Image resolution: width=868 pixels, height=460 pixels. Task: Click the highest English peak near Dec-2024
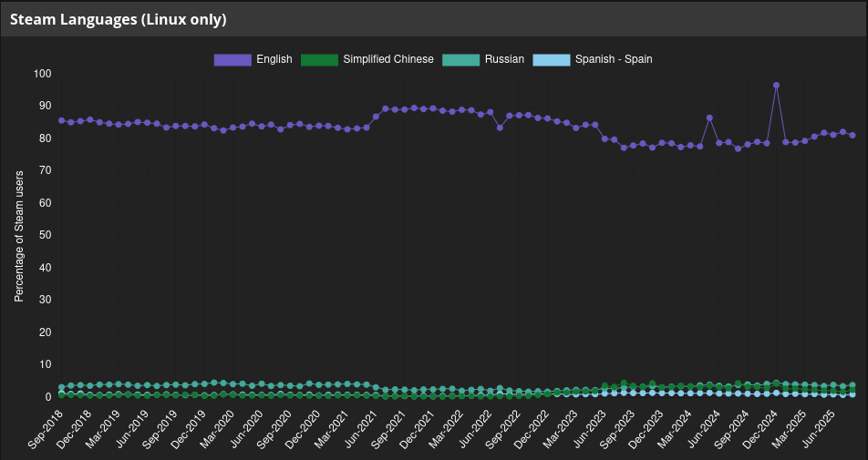(x=776, y=85)
